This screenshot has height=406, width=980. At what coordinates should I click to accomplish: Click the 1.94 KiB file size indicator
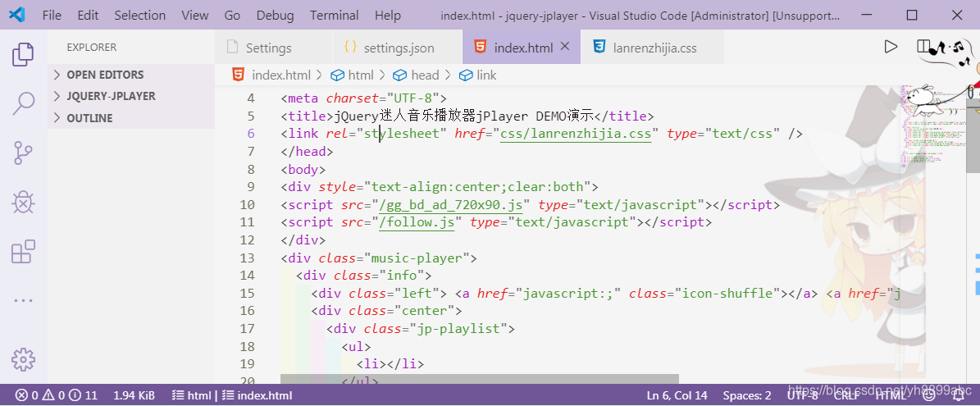click(x=134, y=395)
